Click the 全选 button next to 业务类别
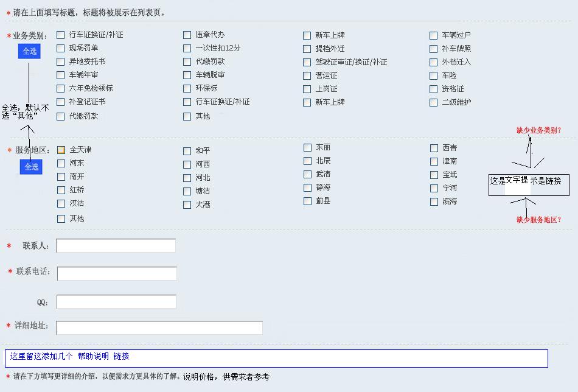The width and height of the screenshot is (578, 392). pos(30,51)
